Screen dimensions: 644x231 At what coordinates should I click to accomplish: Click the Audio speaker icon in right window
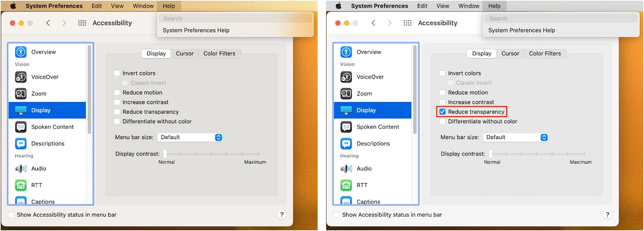coord(346,169)
